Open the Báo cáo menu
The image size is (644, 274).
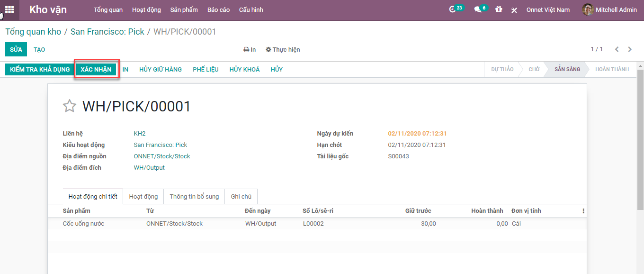pos(218,9)
